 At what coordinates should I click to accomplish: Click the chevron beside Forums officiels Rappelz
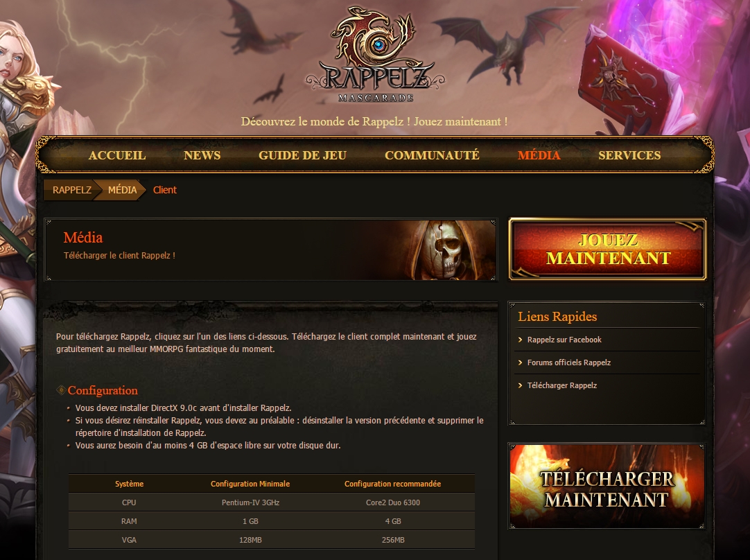pos(521,362)
